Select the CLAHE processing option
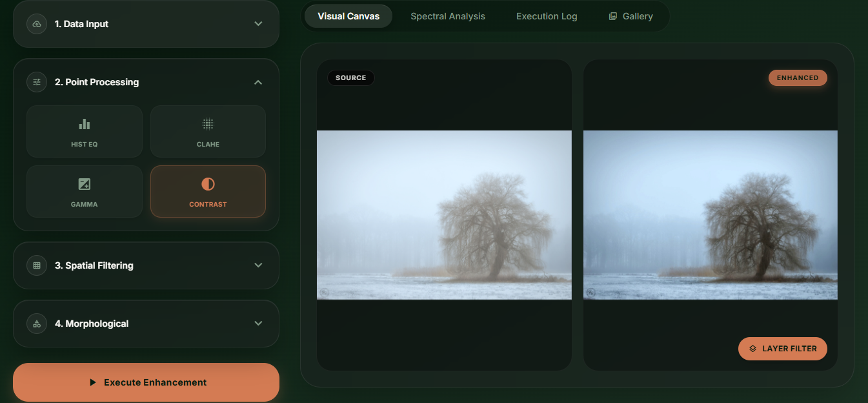This screenshot has width=868, height=403. 208,131
